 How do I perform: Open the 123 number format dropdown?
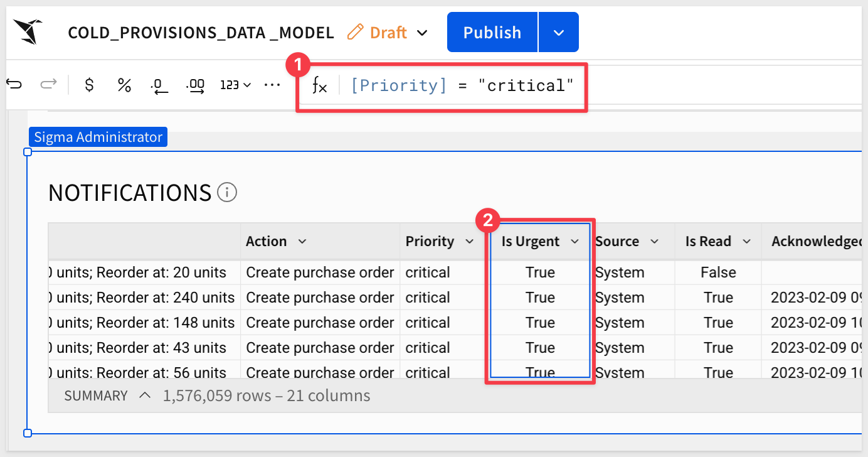[236, 85]
